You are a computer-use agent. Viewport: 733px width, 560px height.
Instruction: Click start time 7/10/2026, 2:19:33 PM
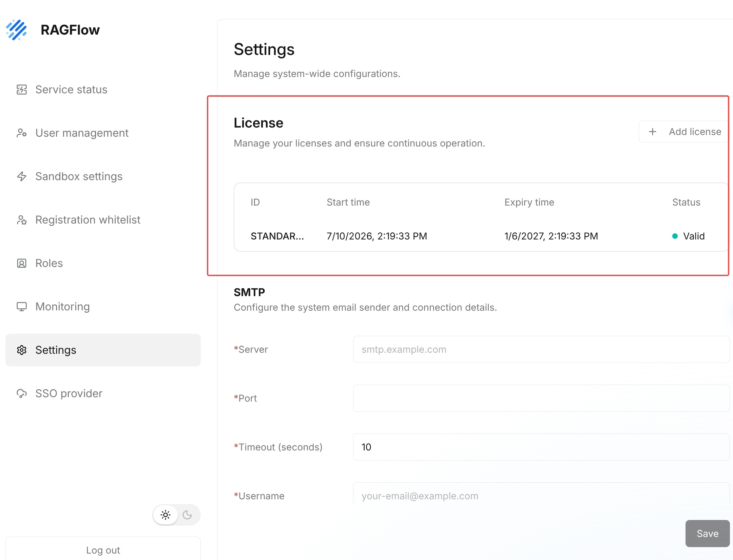[x=377, y=236]
